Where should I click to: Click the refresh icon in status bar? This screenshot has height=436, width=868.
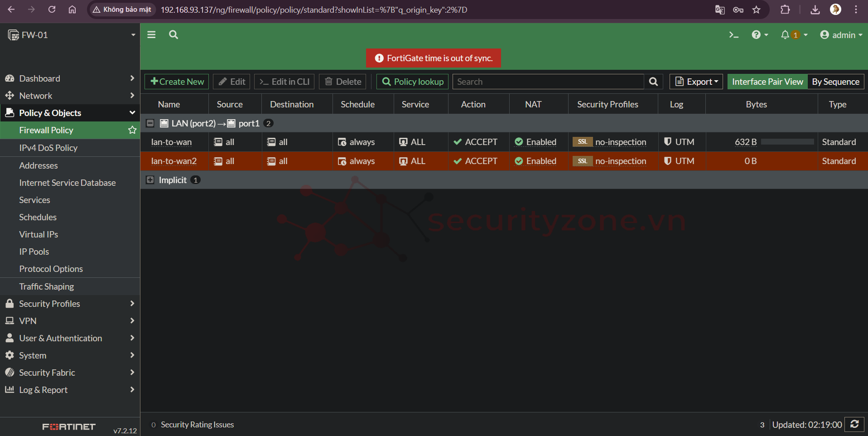(854, 424)
